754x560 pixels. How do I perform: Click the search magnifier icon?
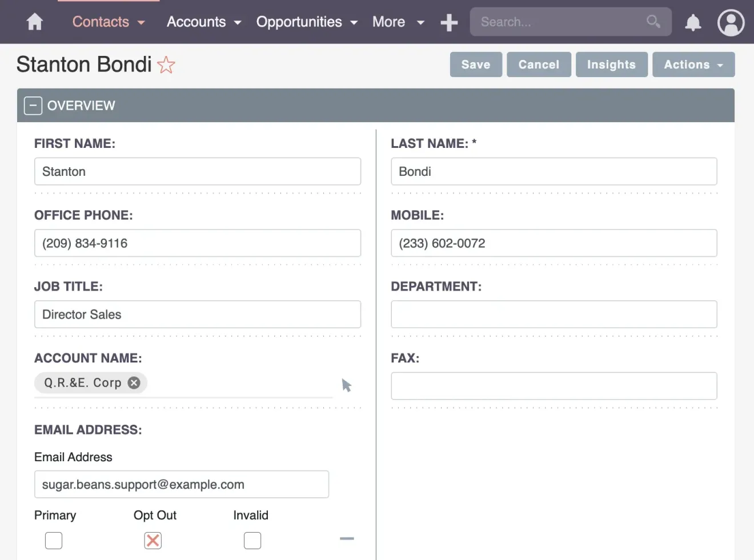pyautogui.click(x=653, y=22)
